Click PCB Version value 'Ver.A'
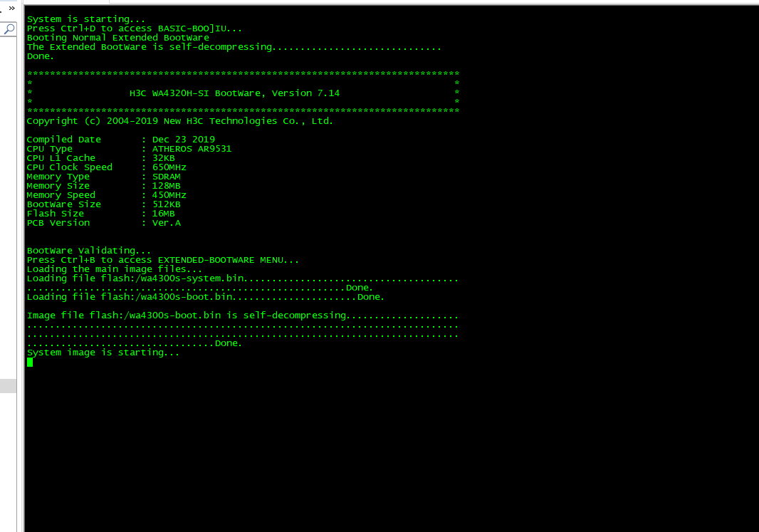The width and height of the screenshot is (759, 532). (x=167, y=223)
